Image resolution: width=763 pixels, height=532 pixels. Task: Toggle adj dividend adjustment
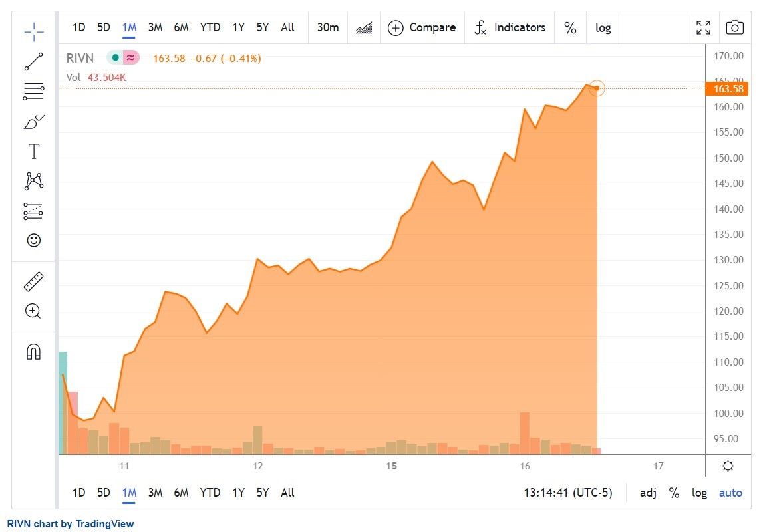click(648, 493)
